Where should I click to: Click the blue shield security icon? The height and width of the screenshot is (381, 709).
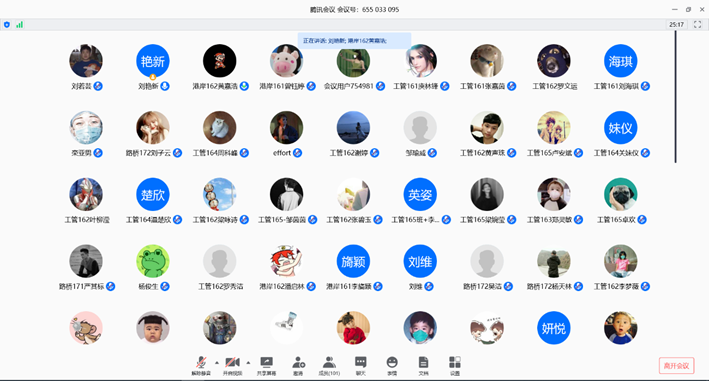(7, 24)
